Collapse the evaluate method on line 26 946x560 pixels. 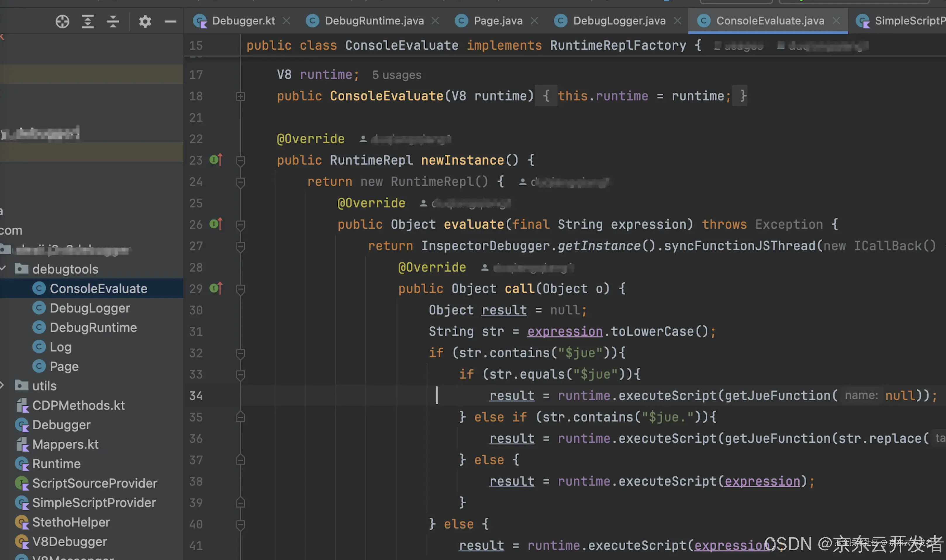240,225
